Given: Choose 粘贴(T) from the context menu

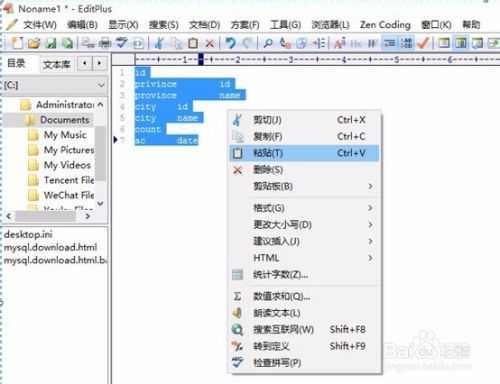Looking at the screenshot, I should point(304,153).
